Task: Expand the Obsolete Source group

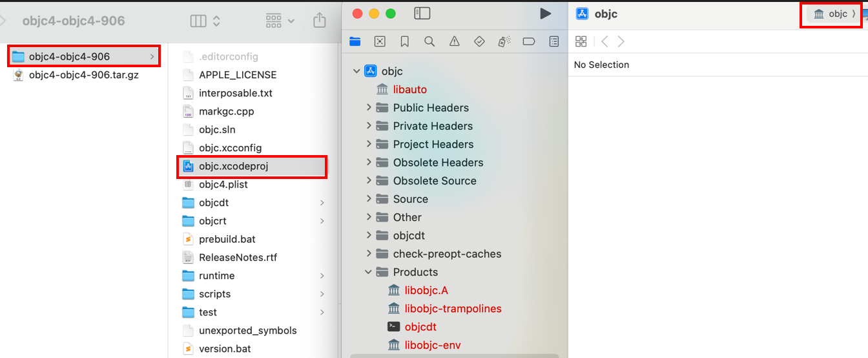Action: 369,180
